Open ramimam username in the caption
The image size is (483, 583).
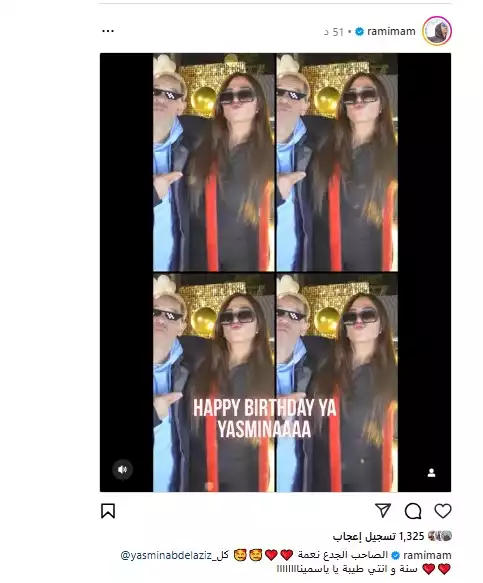[427, 555]
